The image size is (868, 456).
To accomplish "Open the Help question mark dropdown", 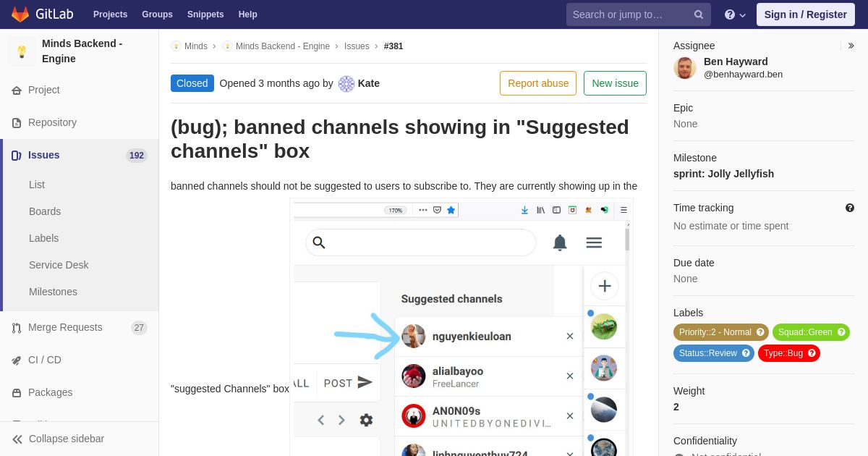I will 735,14.
